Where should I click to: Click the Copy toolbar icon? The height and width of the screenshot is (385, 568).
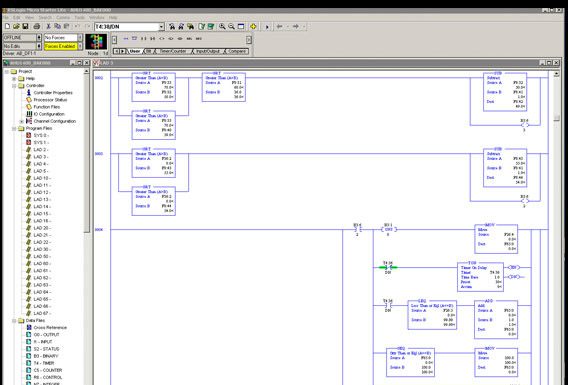58,26
